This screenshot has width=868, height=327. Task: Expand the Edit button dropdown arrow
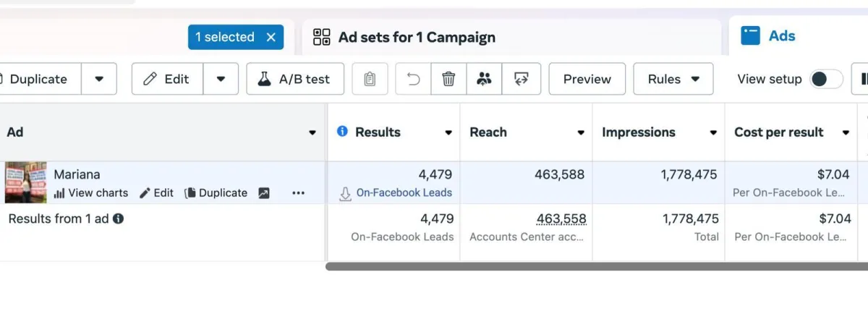(x=221, y=79)
